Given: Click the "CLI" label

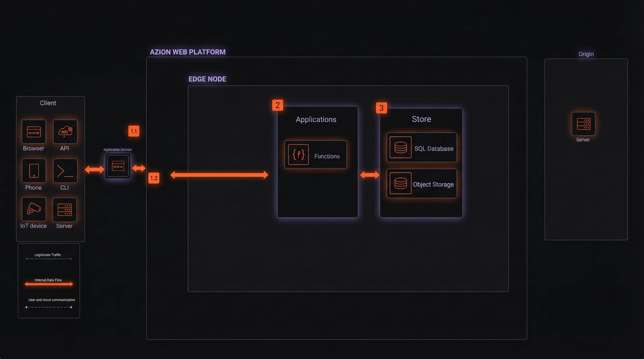Looking at the screenshot, I should coord(65,187).
